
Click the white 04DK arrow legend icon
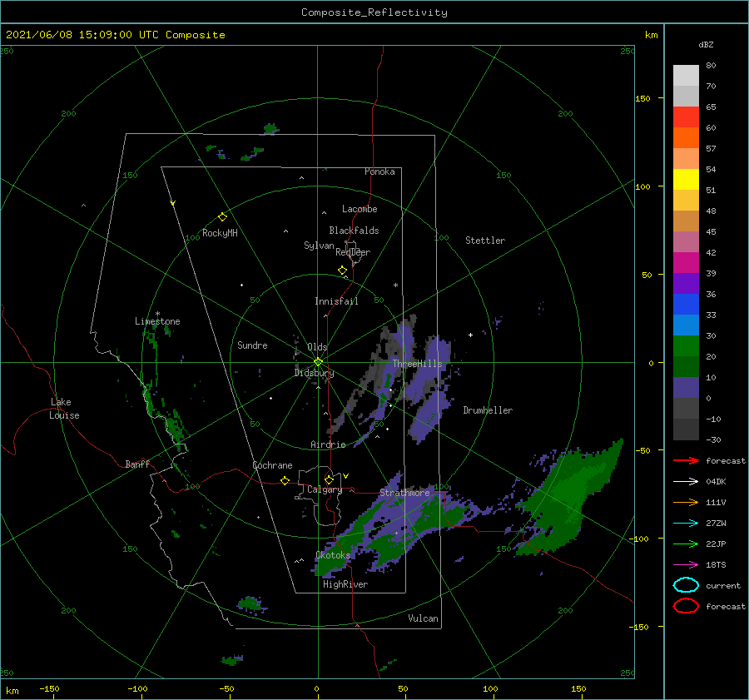686,481
